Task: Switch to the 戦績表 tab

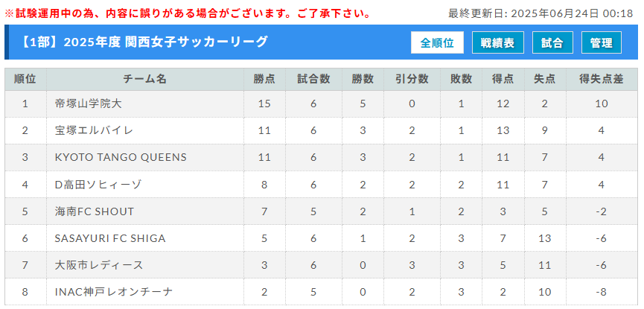Action: 498,42
